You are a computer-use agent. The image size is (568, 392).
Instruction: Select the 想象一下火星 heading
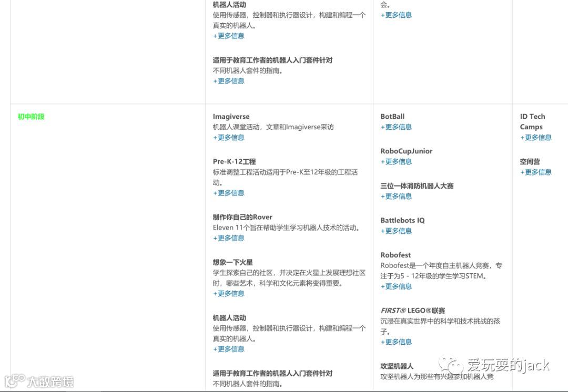pos(233,262)
